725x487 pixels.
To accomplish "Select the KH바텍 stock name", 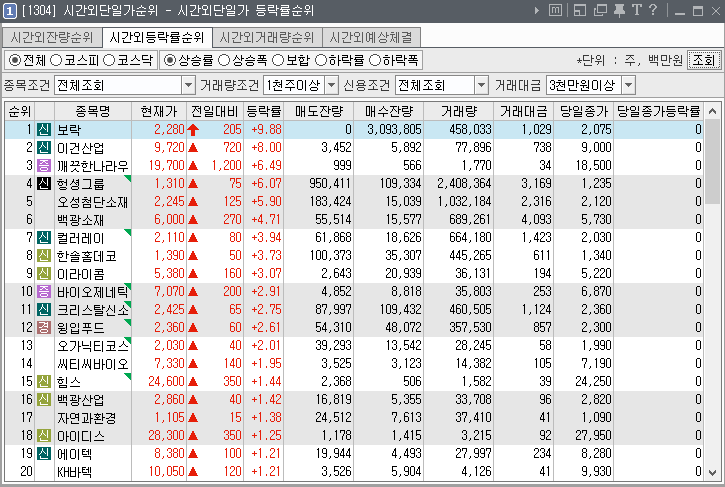I will pyautogui.click(x=74, y=472).
